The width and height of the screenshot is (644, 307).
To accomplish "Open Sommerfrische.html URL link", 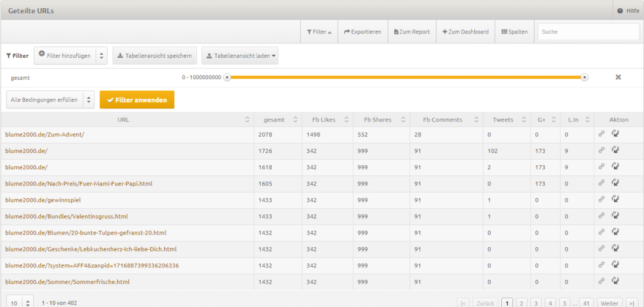I will coord(68,282).
